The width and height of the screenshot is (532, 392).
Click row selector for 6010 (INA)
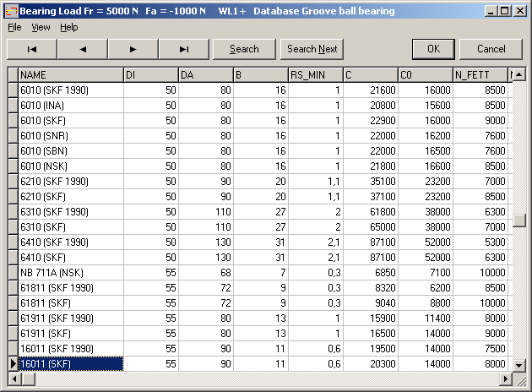pyautogui.click(x=13, y=106)
